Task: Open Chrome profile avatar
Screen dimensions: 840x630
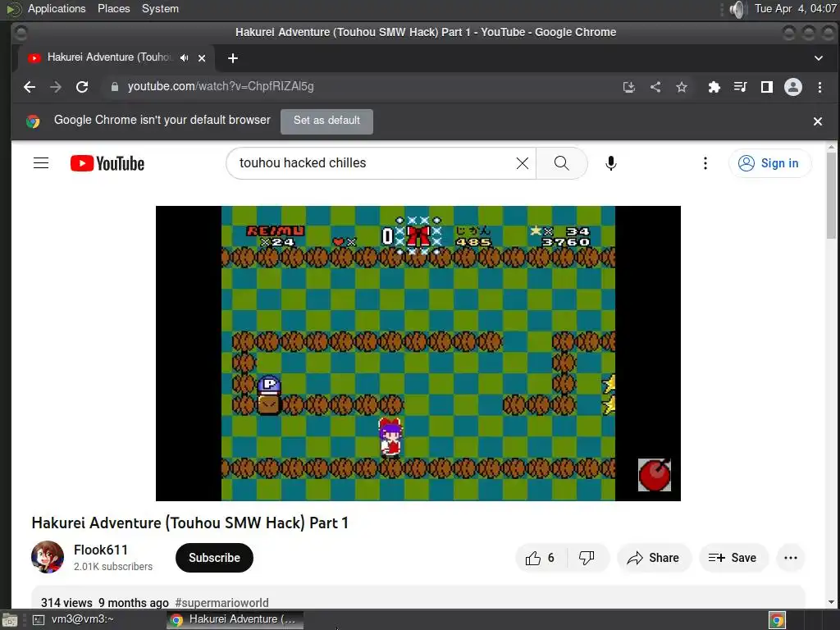Action: pyautogui.click(x=793, y=87)
